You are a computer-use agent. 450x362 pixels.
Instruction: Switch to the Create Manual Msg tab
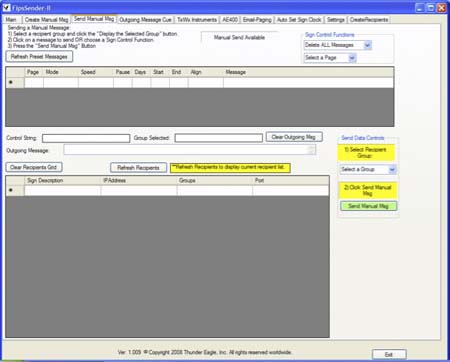pyautogui.click(x=46, y=20)
